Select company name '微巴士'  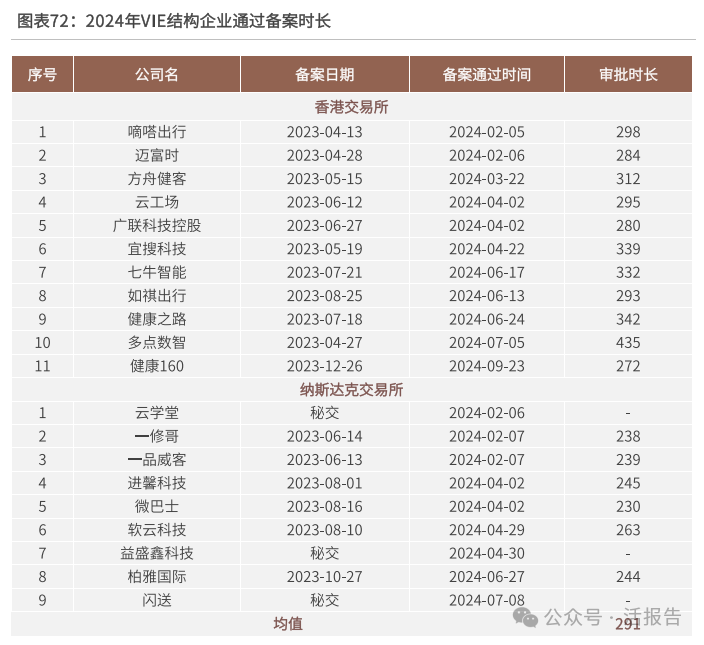[x=157, y=506]
